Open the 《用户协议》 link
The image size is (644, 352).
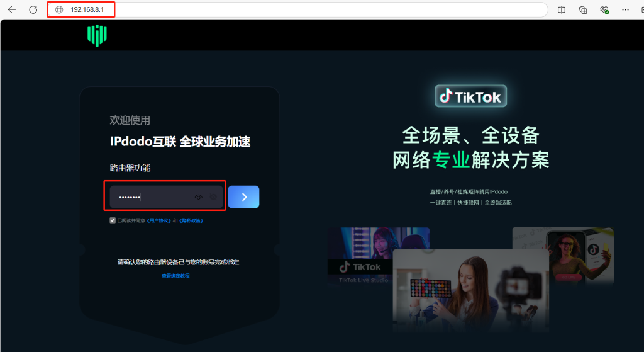158,221
